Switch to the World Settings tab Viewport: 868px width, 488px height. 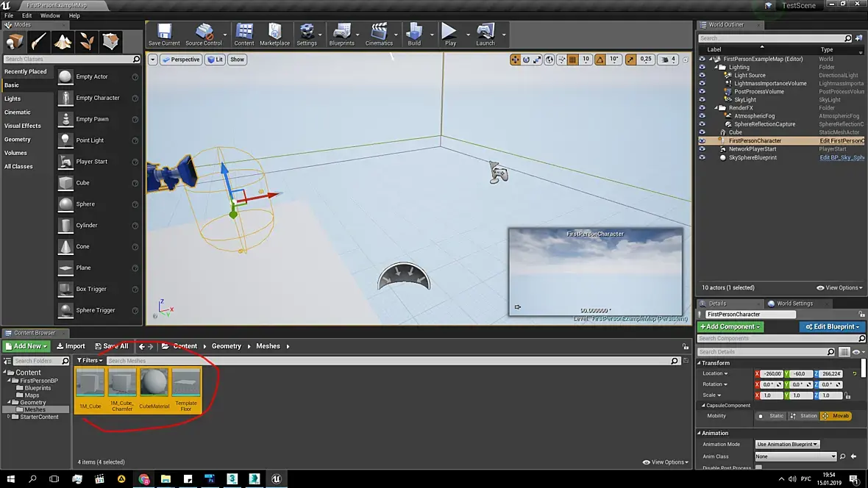(794, 303)
